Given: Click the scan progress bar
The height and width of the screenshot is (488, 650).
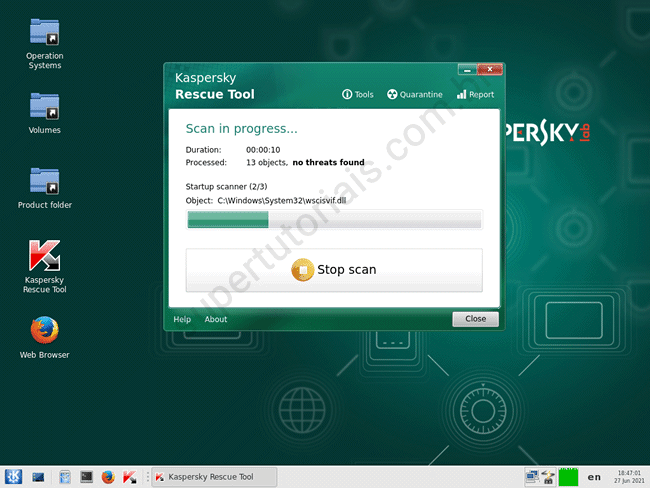Looking at the screenshot, I should point(334,220).
